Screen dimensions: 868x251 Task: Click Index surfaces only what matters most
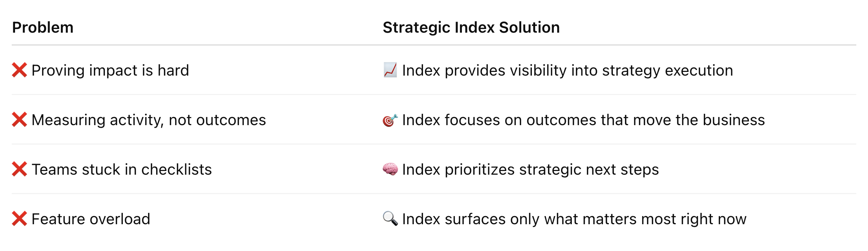tap(574, 219)
